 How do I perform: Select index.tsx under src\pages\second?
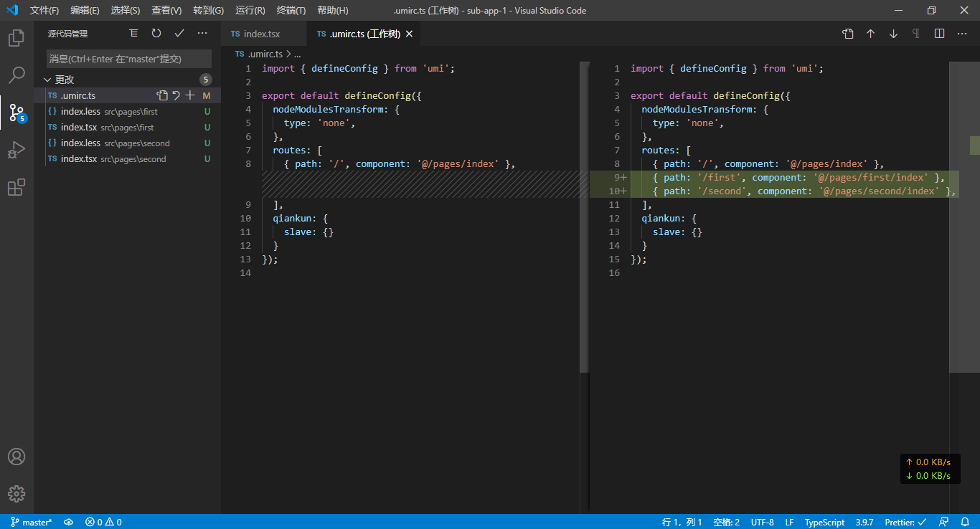[127, 158]
